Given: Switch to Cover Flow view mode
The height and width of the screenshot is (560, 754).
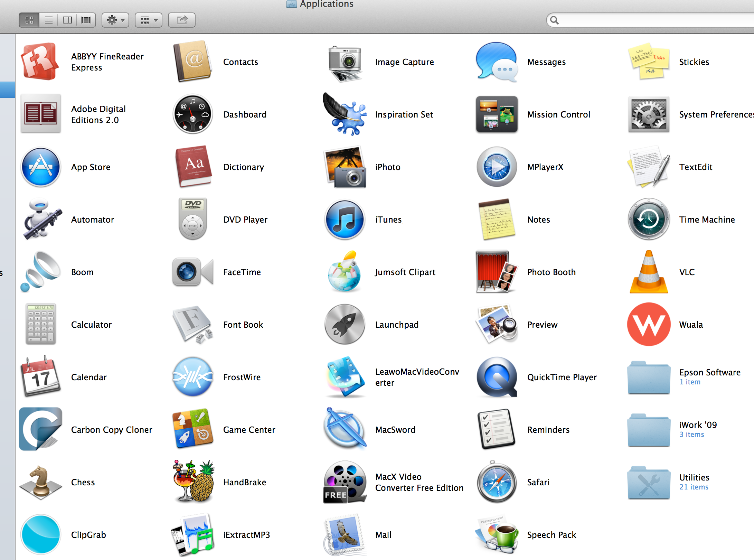Looking at the screenshot, I should coord(86,20).
